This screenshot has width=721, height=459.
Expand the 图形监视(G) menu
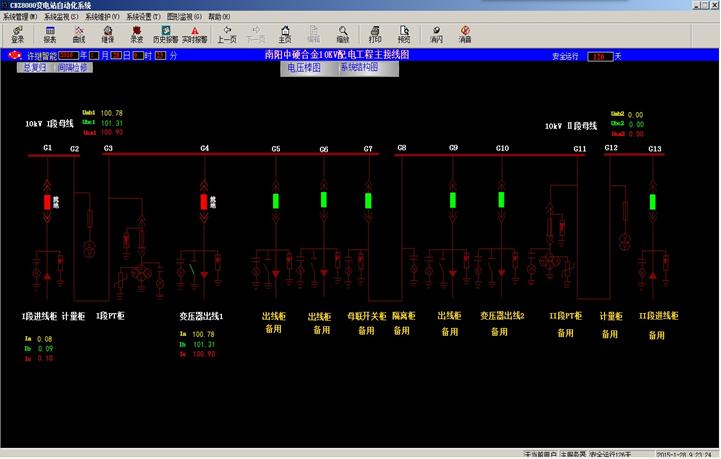coord(184,17)
